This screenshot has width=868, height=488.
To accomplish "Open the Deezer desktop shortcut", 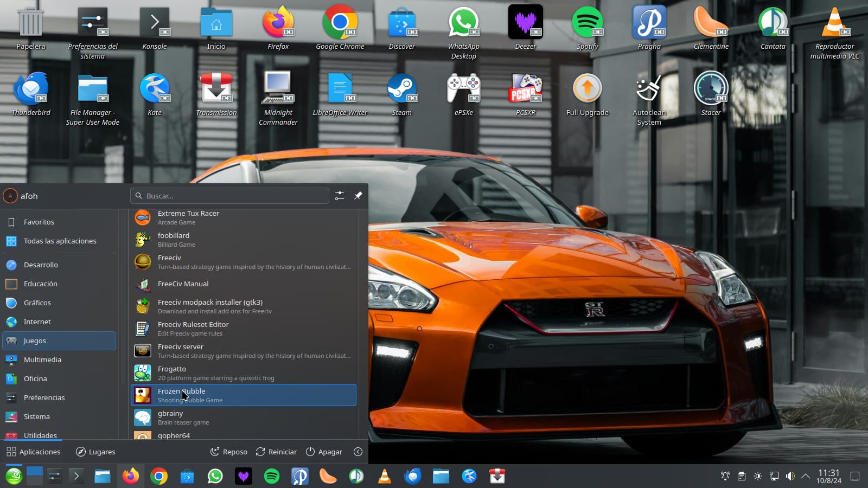I will point(525,23).
